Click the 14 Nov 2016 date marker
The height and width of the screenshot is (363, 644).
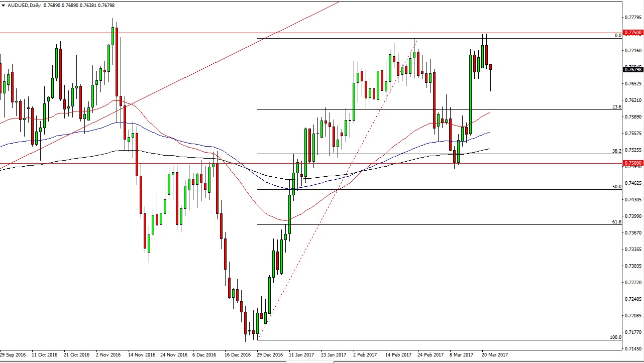141,354
